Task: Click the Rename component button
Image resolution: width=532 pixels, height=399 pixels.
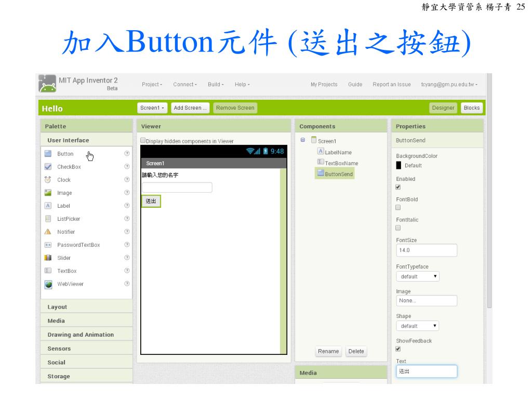Action: click(x=328, y=352)
